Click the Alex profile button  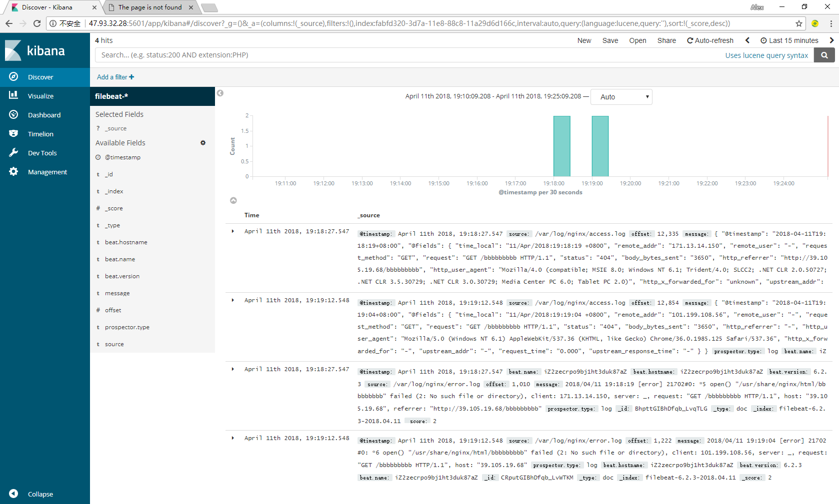coord(757,7)
